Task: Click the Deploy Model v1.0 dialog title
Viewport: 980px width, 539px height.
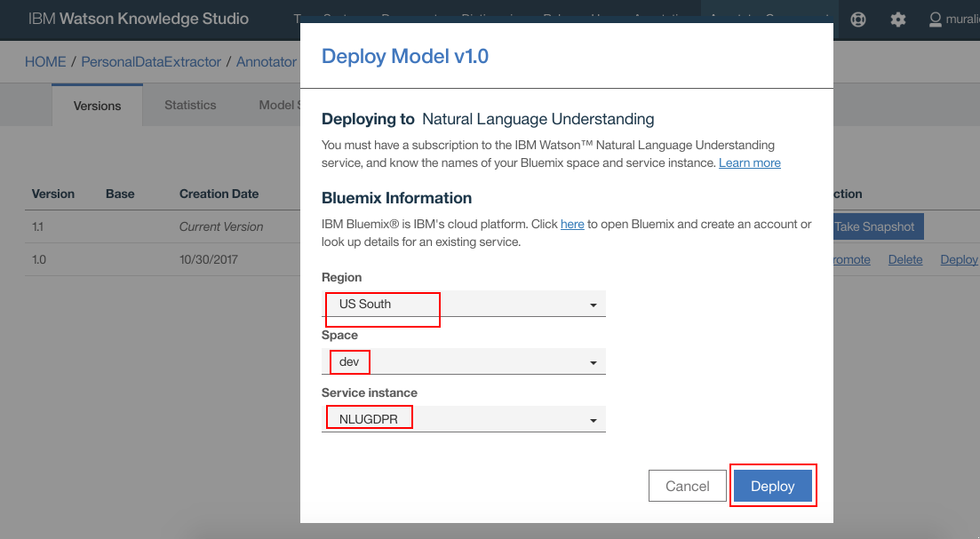Action: click(405, 56)
